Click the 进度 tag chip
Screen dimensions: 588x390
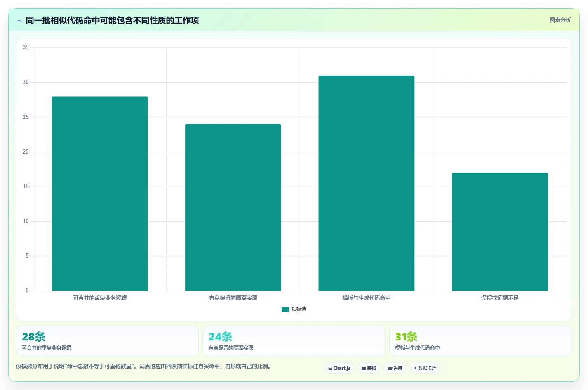tap(395, 368)
